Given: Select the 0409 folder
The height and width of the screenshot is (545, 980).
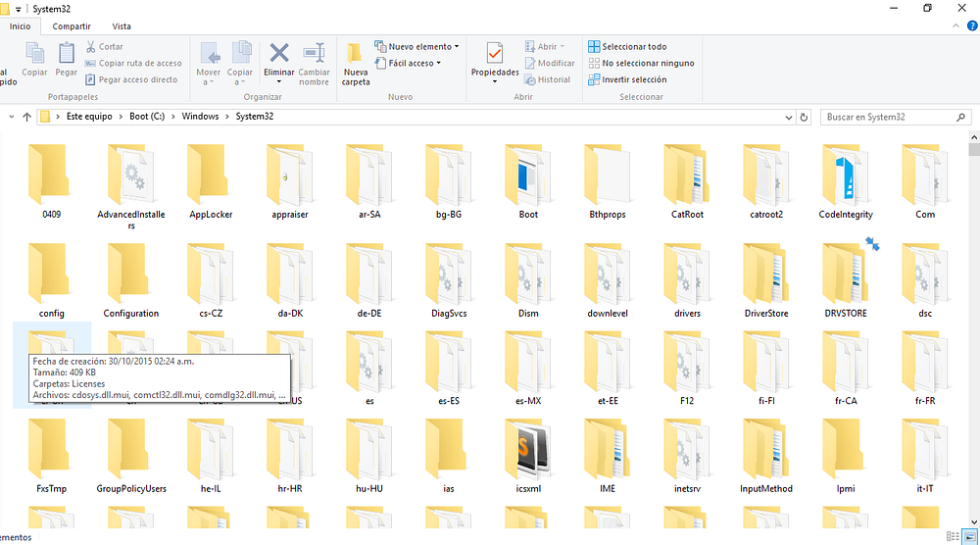Looking at the screenshot, I should coord(51,181).
